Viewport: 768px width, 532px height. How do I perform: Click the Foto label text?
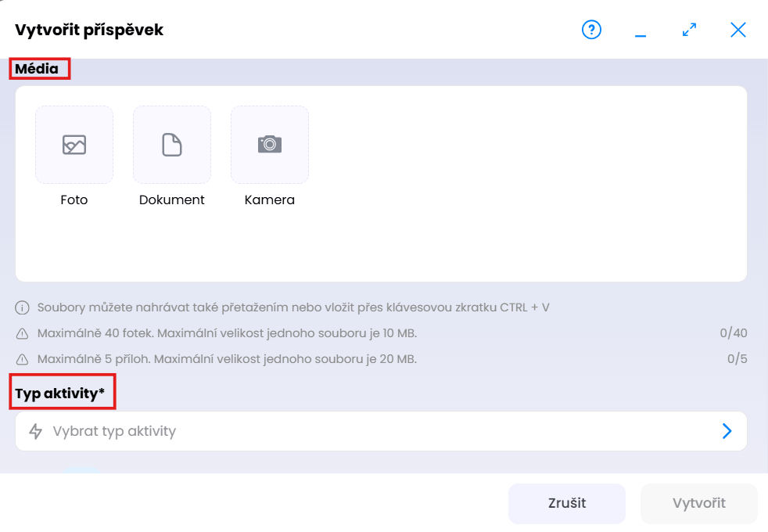coord(74,200)
